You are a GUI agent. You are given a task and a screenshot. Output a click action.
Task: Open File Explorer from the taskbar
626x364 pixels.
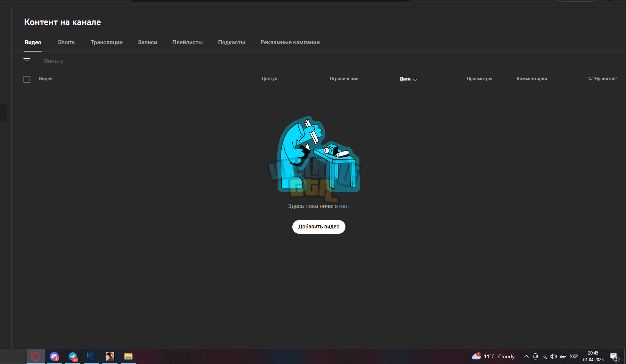(129, 356)
